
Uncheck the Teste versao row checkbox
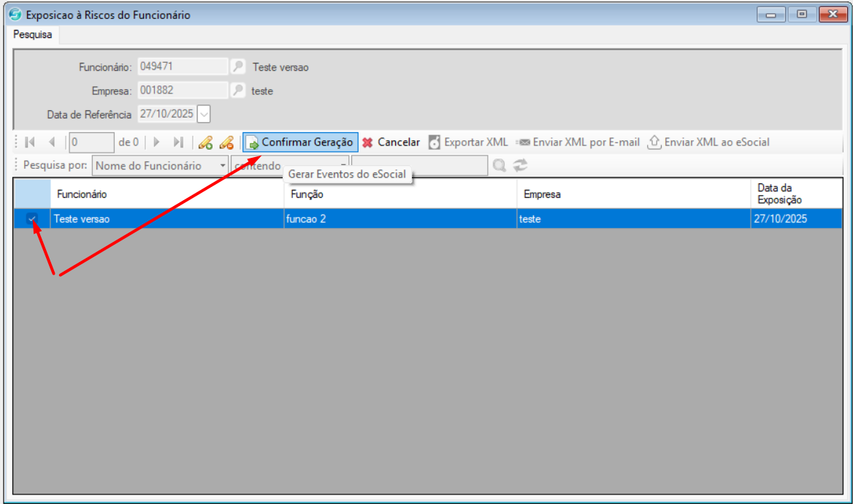coord(32,218)
